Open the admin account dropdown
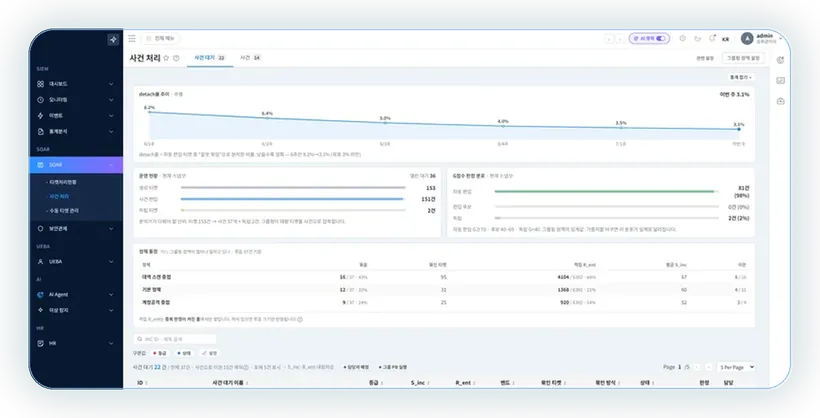Viewport: 820px width, 418px height. coord(762,39)
